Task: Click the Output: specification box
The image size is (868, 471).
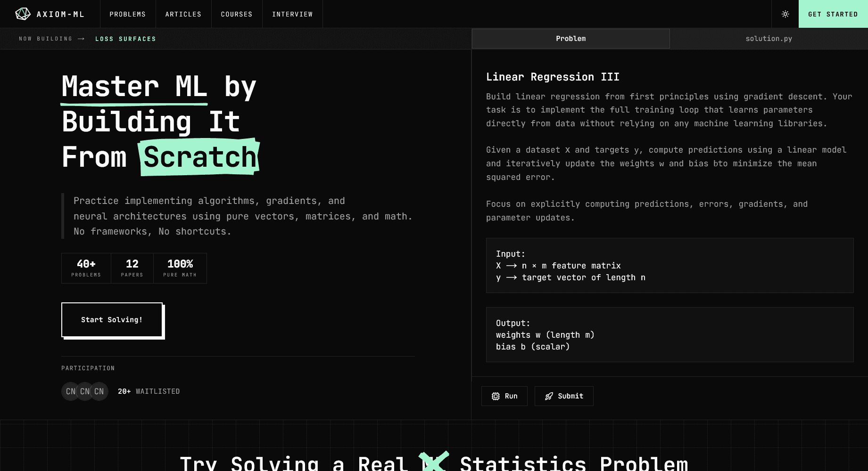Action: 670,335
